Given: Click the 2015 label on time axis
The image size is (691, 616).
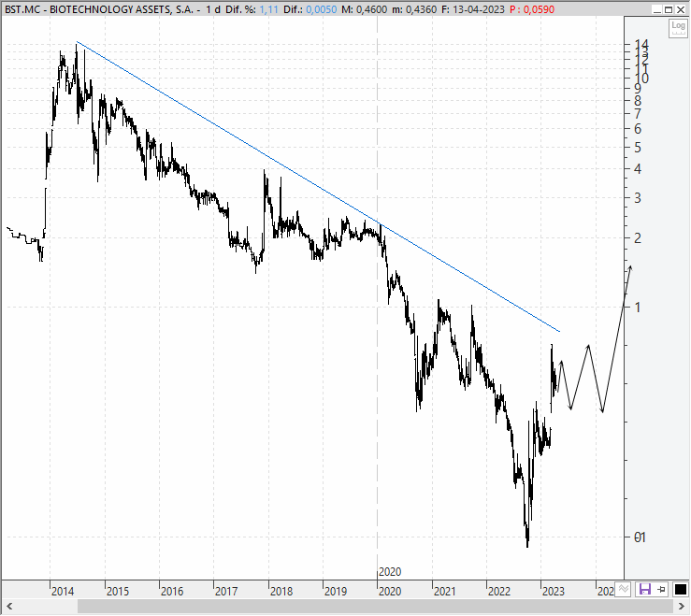Looking at the screenshot, I should [x=118, y=592].
